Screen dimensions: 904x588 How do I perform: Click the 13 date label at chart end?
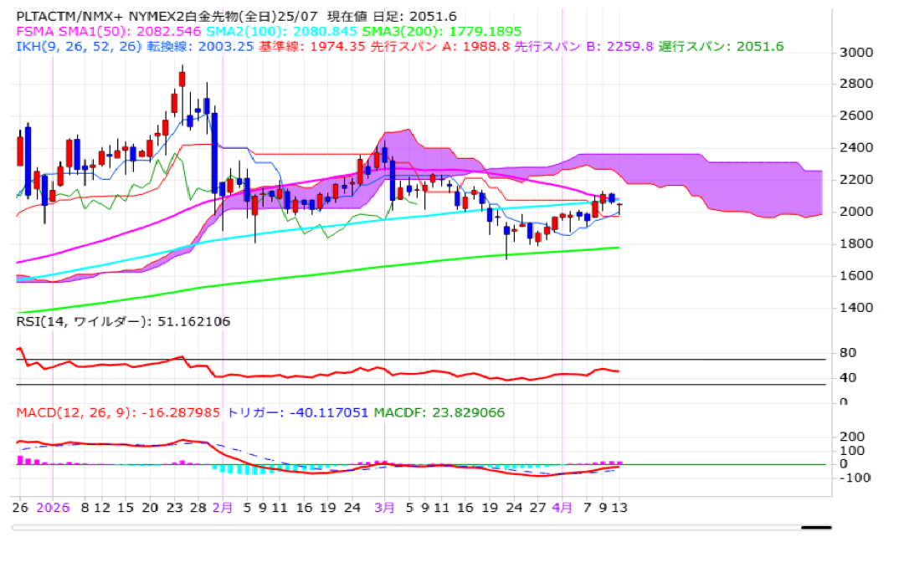[619, 507]
